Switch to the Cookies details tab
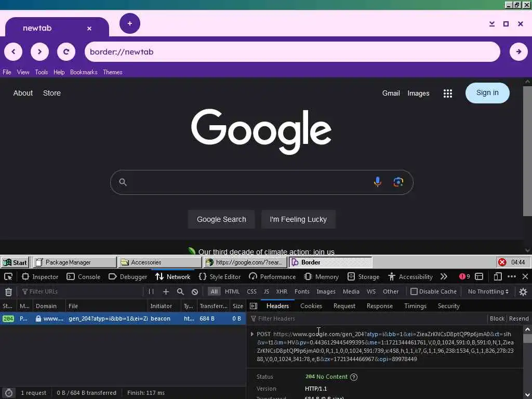This screenshot has width=532, height=399. (311, 306)
